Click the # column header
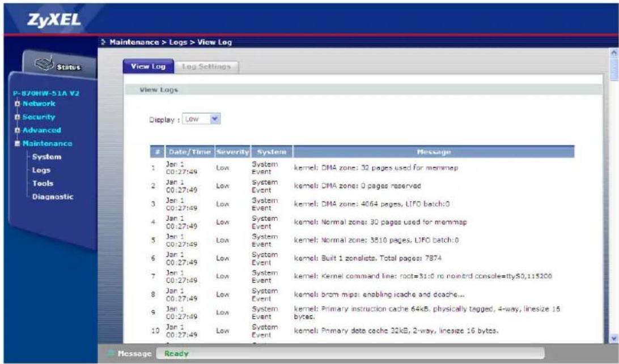 coord(157,152)
